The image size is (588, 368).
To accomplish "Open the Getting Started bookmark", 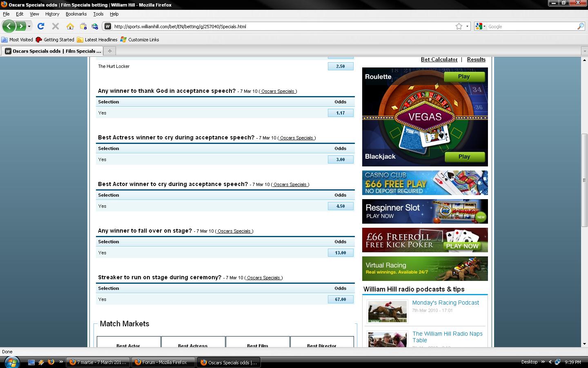I will tap(55, 40).
